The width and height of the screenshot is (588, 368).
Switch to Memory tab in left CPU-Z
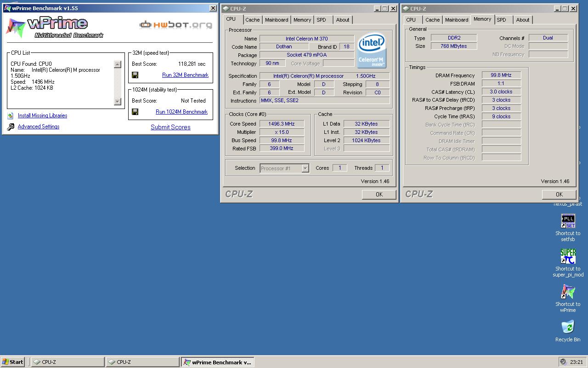(x=302, y=20)
